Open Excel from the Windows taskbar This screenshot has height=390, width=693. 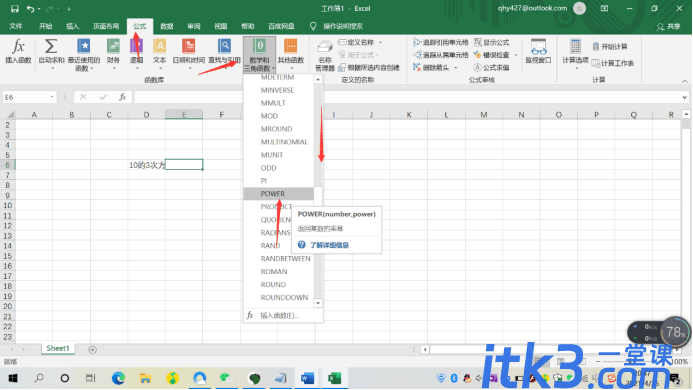point(335,378)
